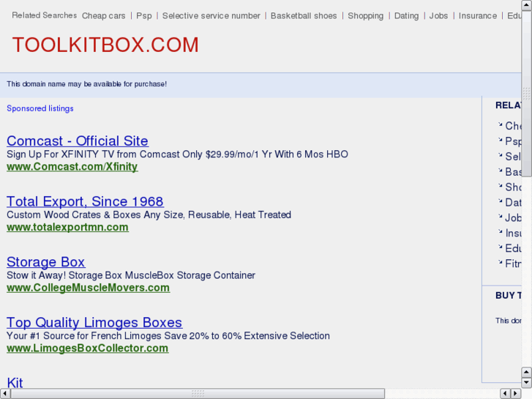This screenshot has height=399, width=532.
Task: Open sidebar 'Fitr' related link
Action: click(513, 264)
